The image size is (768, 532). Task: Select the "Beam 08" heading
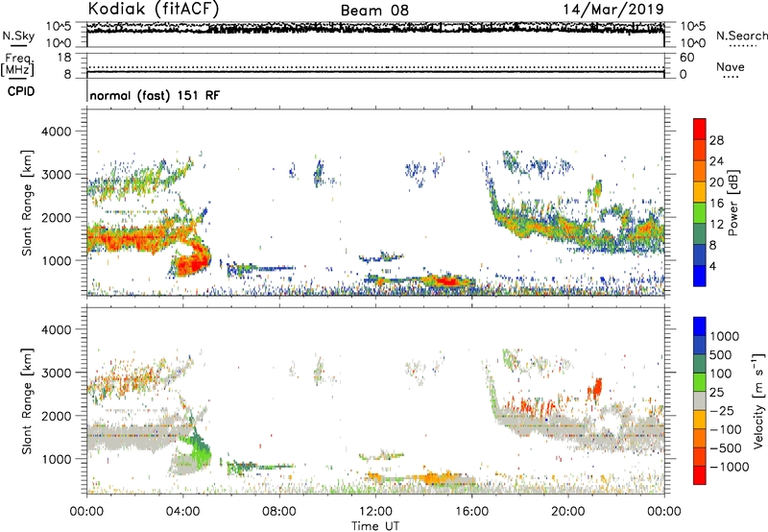[x=374, y=11]
